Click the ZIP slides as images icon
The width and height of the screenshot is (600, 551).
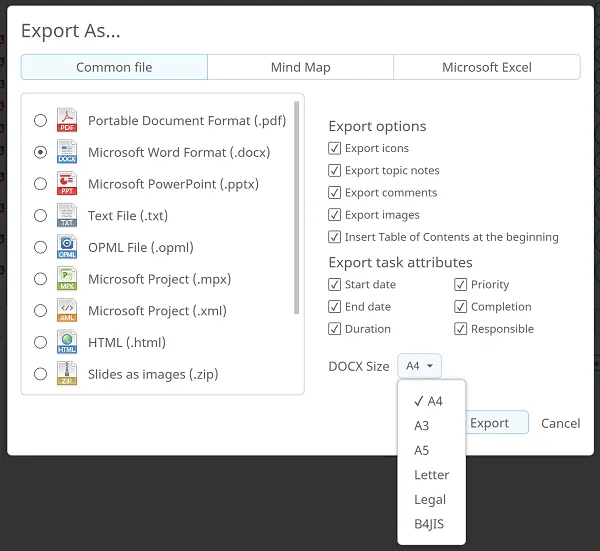pos(67,374)
